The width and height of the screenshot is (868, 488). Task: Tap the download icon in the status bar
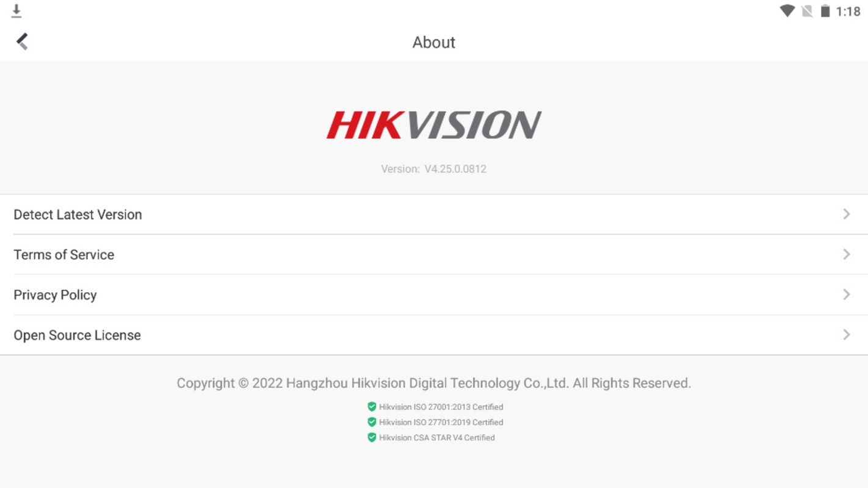[x=16, y=11]
